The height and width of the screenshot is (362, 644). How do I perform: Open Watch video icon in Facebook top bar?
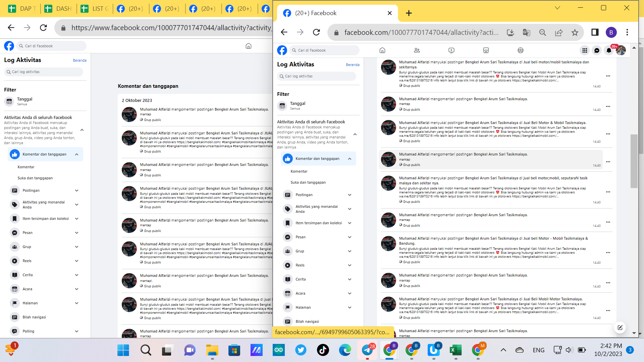tap(451, 50)
